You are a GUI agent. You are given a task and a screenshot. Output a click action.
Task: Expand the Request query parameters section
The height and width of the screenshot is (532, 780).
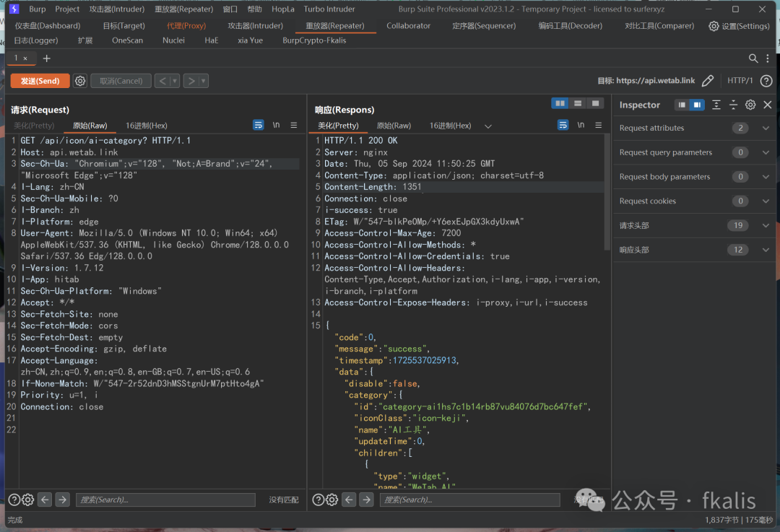766,152
